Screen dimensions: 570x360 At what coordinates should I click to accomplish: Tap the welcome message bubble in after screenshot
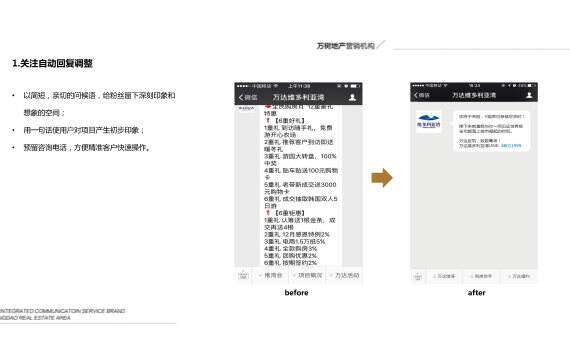(491, 131)
